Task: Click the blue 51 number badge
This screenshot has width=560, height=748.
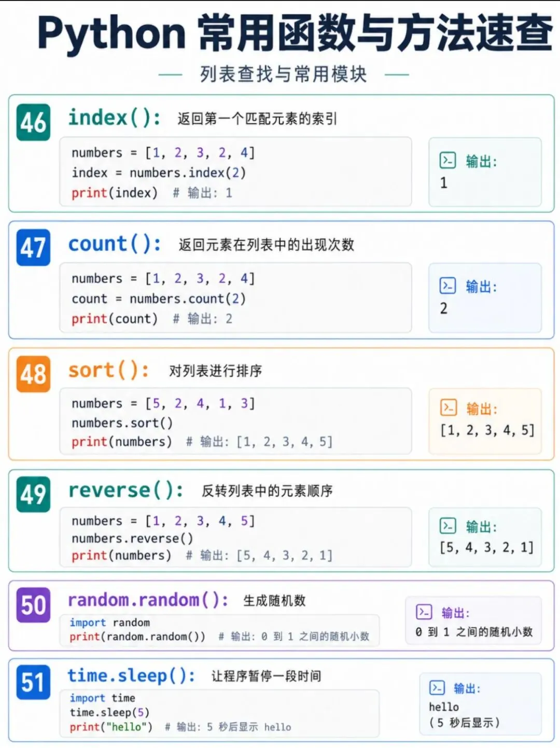Action: [34, 682]
